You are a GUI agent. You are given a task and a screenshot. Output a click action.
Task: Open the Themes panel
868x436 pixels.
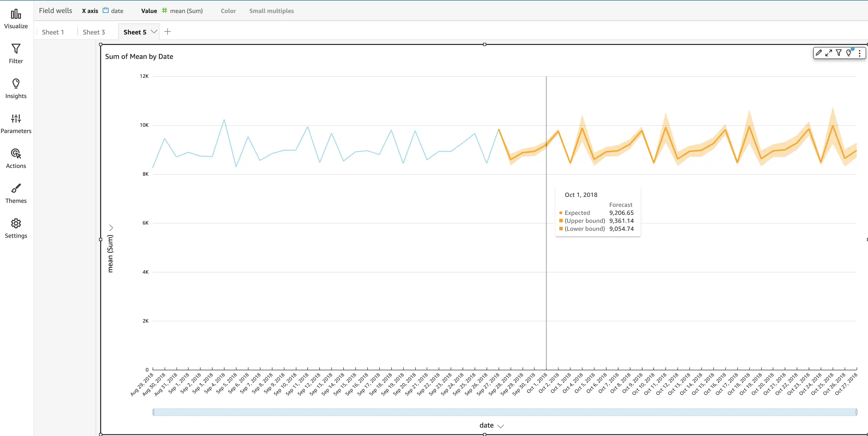16,193
